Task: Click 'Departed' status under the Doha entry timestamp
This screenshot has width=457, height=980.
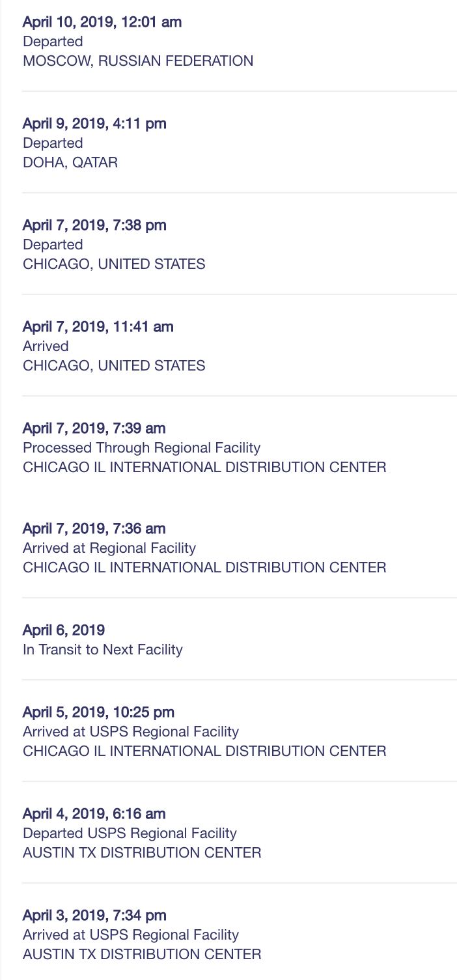Action: point(53,143)
